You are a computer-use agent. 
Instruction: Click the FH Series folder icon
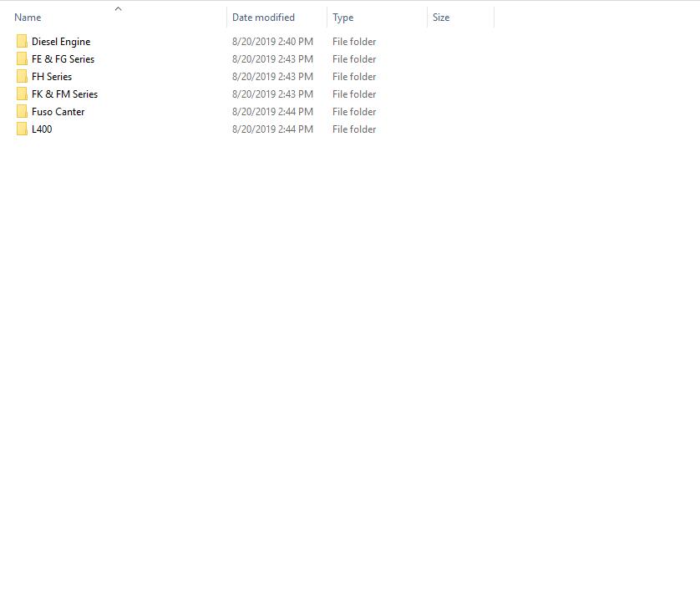(x=22, y=76)
